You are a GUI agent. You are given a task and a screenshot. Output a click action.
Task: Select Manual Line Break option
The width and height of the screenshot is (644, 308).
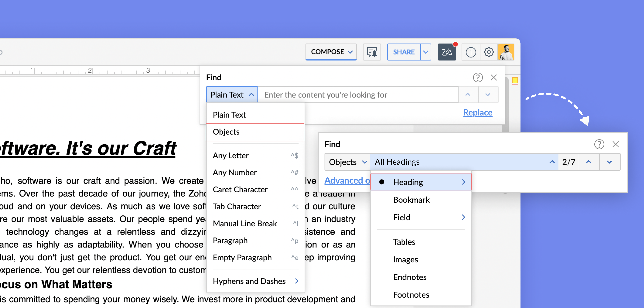[x=255, y=223]
